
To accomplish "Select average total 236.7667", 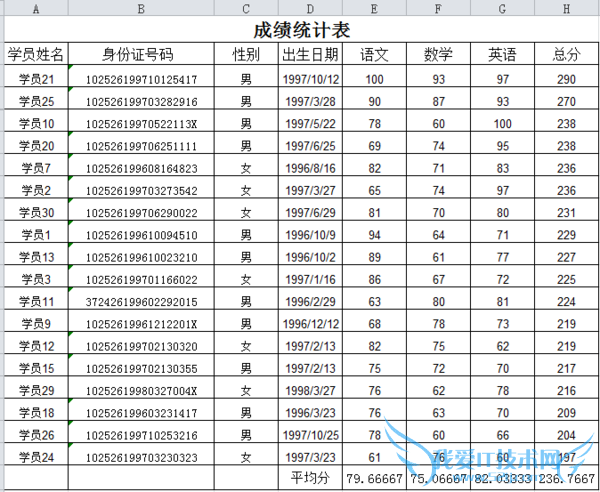I will coord(566,477).
